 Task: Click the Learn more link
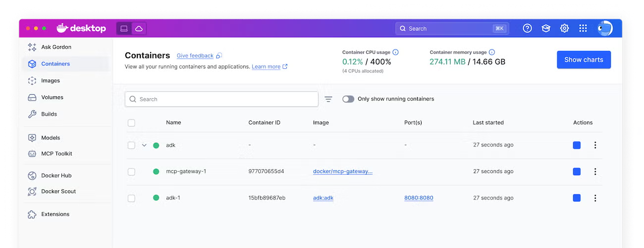point(266,66)
